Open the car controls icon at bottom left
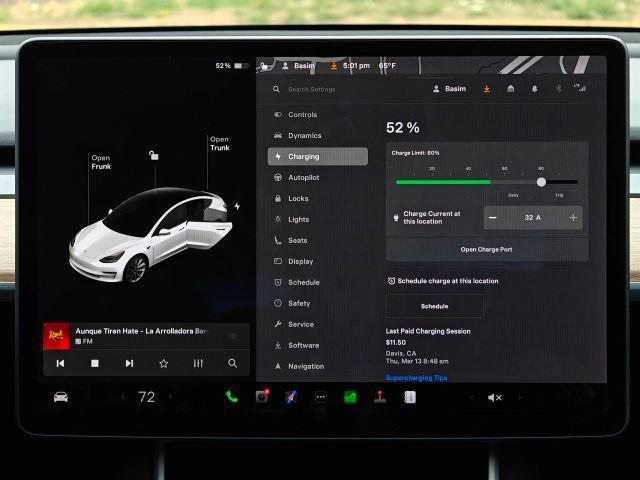This screenshot has height=480, width=640. tap(61, 397)
